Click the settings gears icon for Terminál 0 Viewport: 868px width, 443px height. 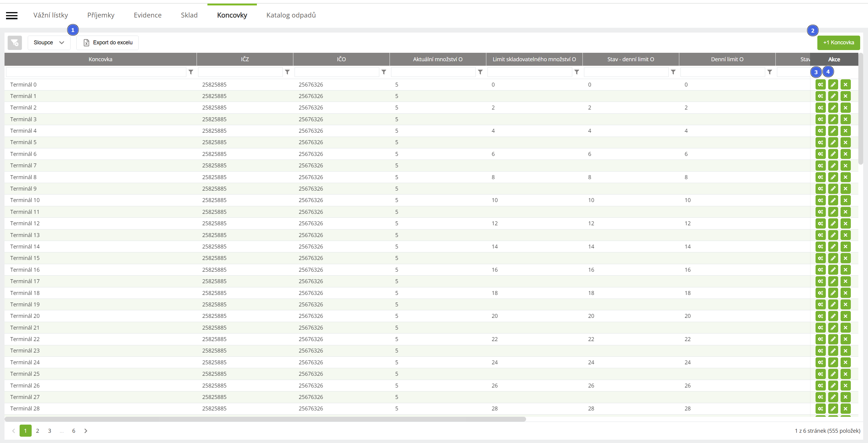pos(820,85)
